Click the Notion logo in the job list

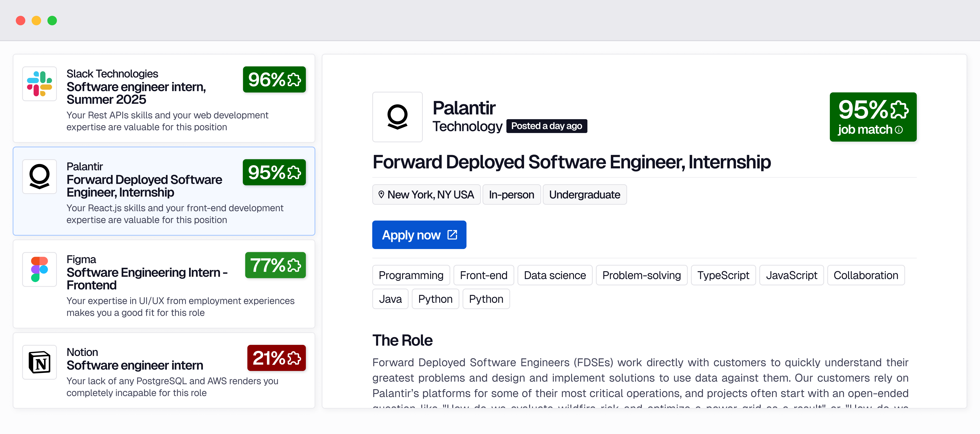coord(40,362)
